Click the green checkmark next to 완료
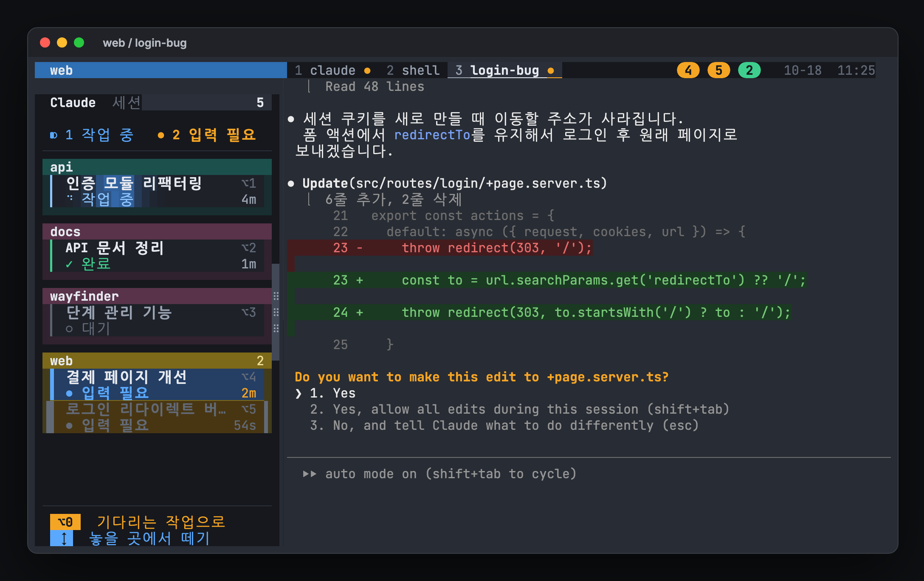 point(69,264)
